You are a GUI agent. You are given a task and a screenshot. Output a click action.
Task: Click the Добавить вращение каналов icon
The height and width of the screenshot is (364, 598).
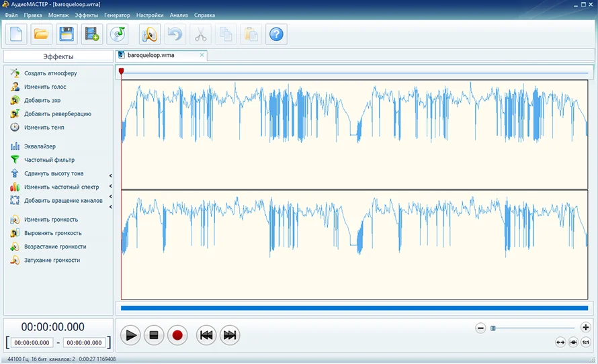click(x=15, y=201)
